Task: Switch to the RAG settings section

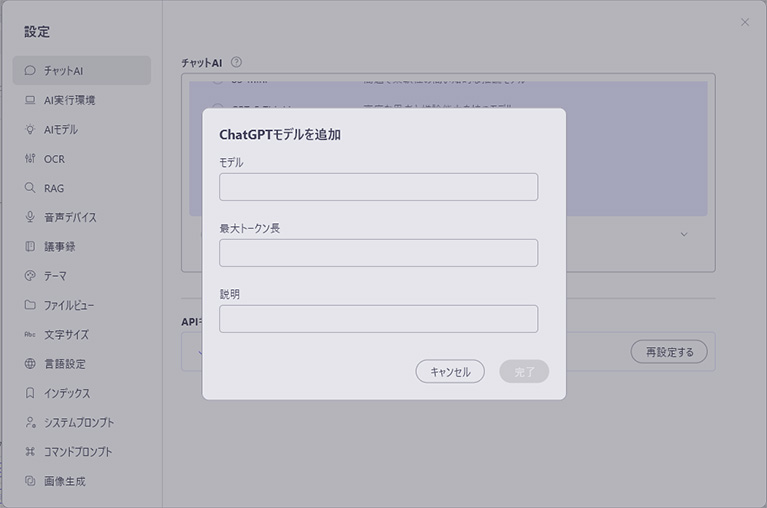Action: point(82,188)
